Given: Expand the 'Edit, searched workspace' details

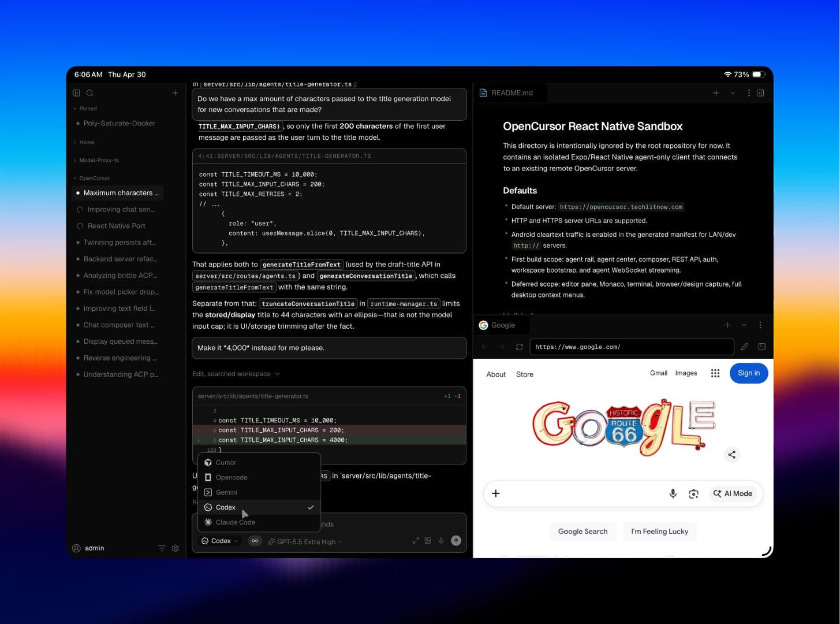Looking at the screenshot, I should point(236,374).
